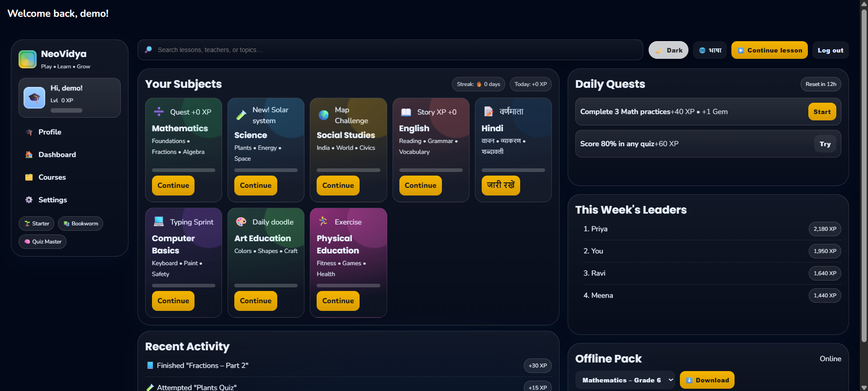Open Dashboard in the sidebar
868x391 pixels.
(x=57, y=155)
